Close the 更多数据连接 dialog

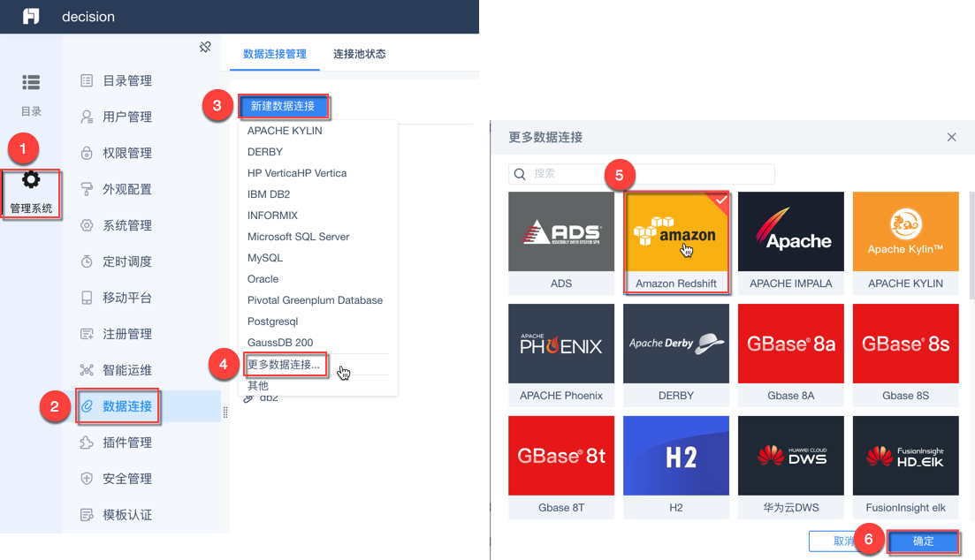pyautogui.click(x=951, y=137)
